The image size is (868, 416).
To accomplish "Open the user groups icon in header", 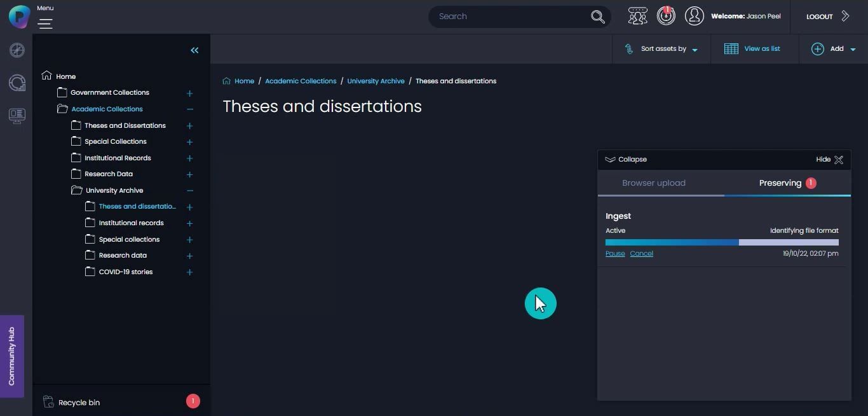I will pos(637,16).
